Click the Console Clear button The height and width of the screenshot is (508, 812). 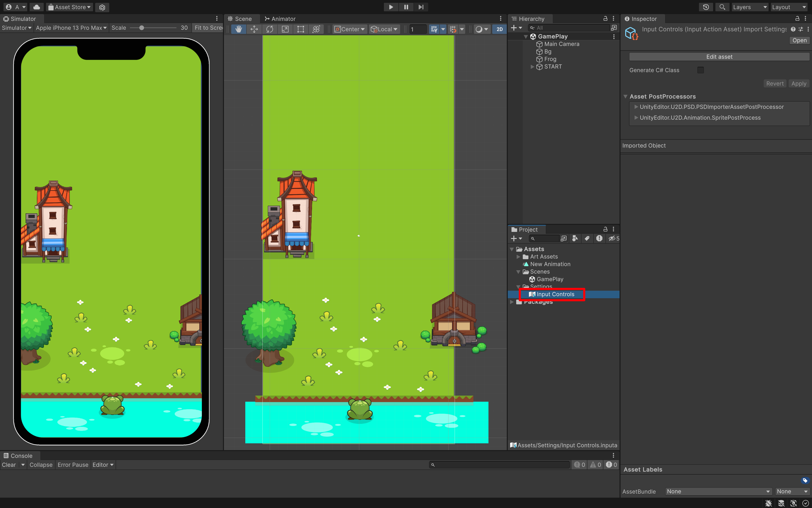[x=9, y=465]
